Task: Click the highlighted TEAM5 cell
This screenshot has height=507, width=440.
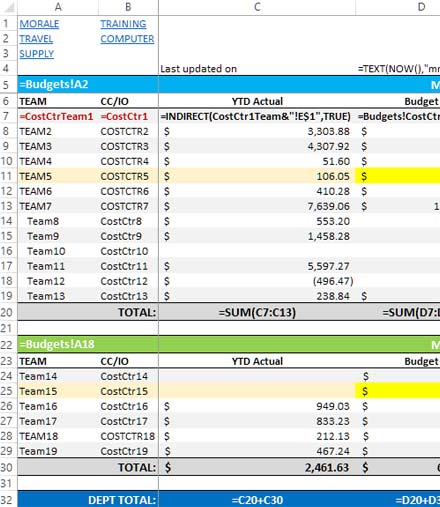Action: coord(58,176)
